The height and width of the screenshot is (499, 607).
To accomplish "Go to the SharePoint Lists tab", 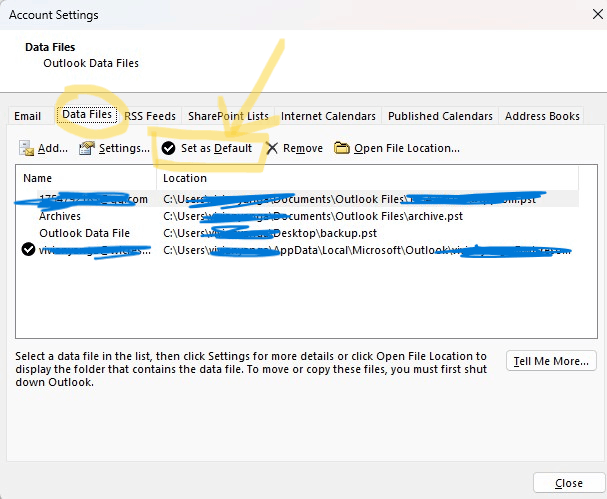I will pos(228,116).
